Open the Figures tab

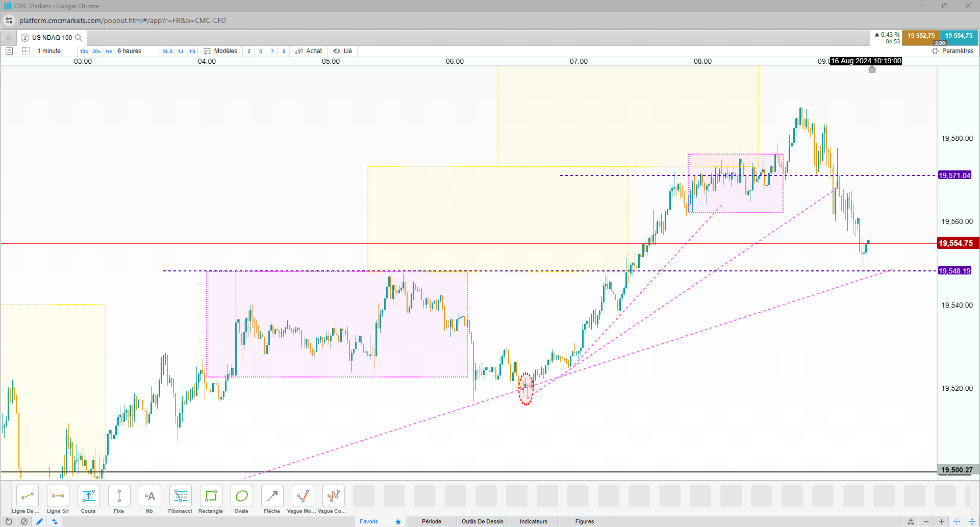click(585, 521)
